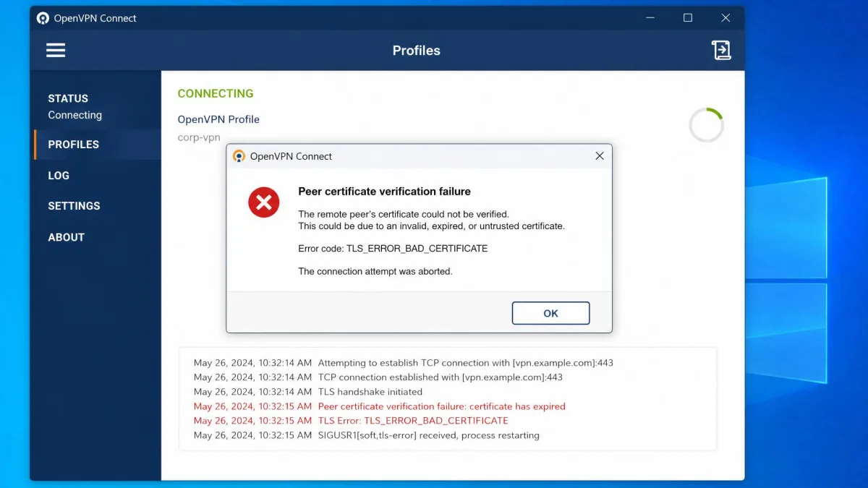
Task: Select the 'certificate has expired' log line
Action: point(379,406)
